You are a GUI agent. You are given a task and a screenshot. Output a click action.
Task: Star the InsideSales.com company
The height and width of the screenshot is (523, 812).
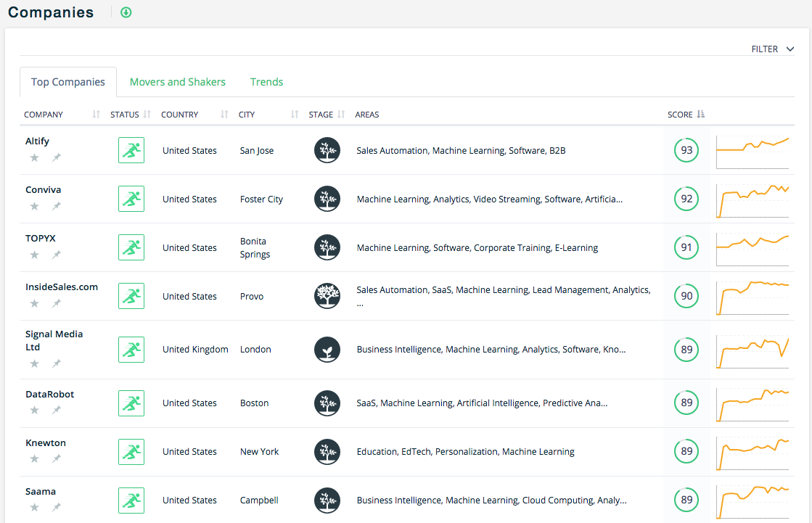(x=34, y=303)
